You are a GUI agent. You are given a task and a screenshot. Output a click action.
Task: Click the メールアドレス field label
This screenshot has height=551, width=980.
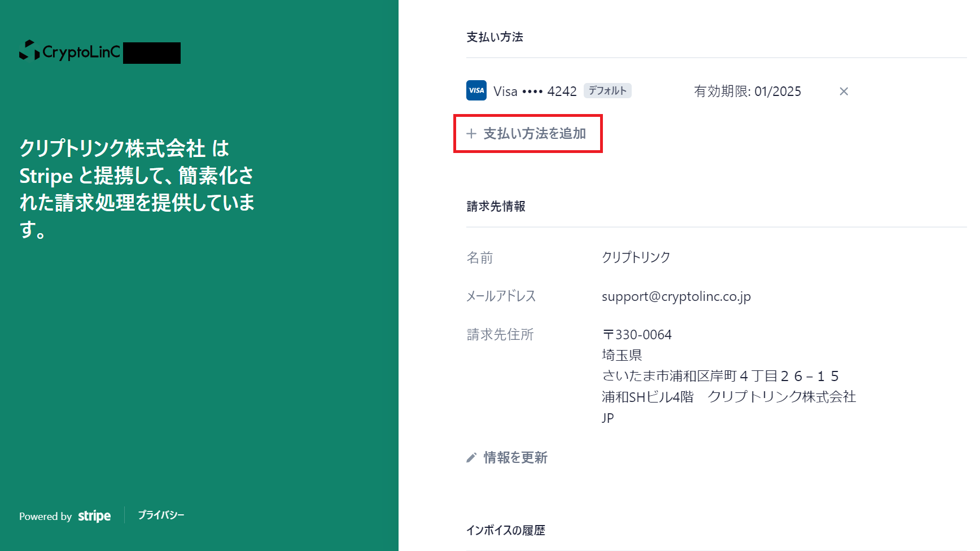point(501,296)
